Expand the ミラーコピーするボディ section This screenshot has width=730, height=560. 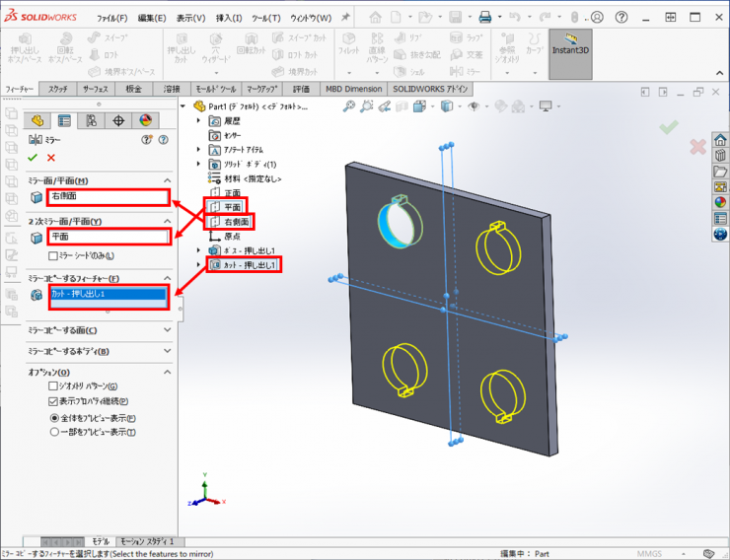coord(167,351)
